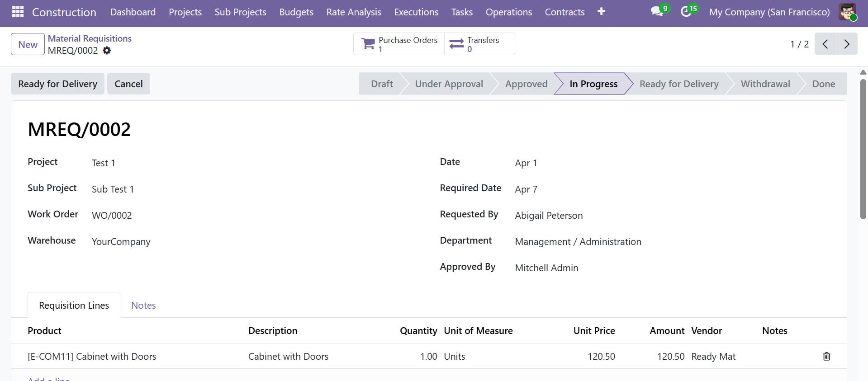Sort by the Amount column header
Screen dimensions: 868x381
coord(667,330)
